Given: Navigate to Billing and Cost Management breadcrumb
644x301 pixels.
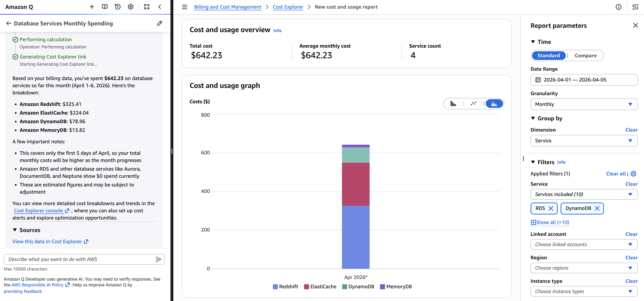Looking at the screenshot, I should [227, 7].
